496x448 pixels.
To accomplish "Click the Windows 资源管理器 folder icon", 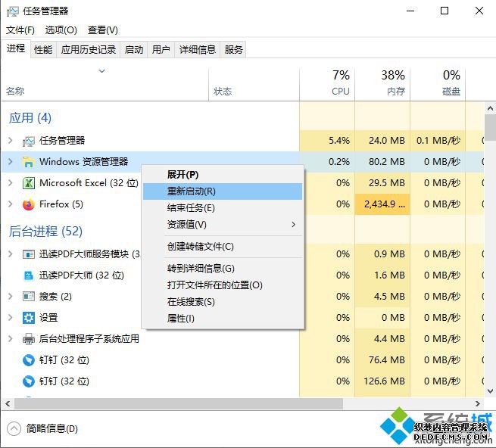I will click(x=29, y=162).
